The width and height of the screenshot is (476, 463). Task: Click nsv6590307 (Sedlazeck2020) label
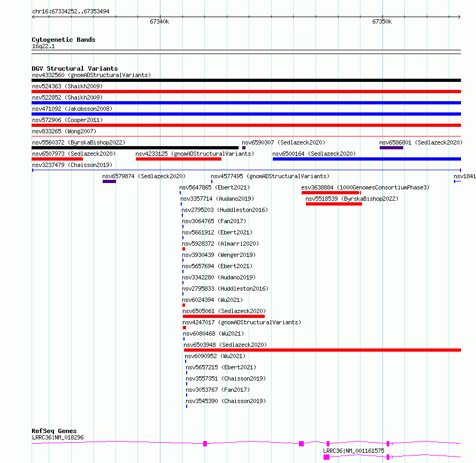point(283,142)
